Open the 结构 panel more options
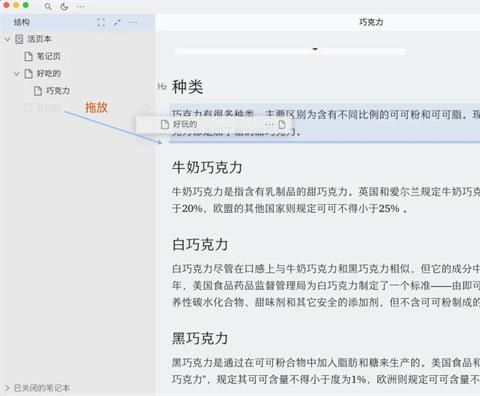Screen dimensions: 480x396 click(133, 22)
